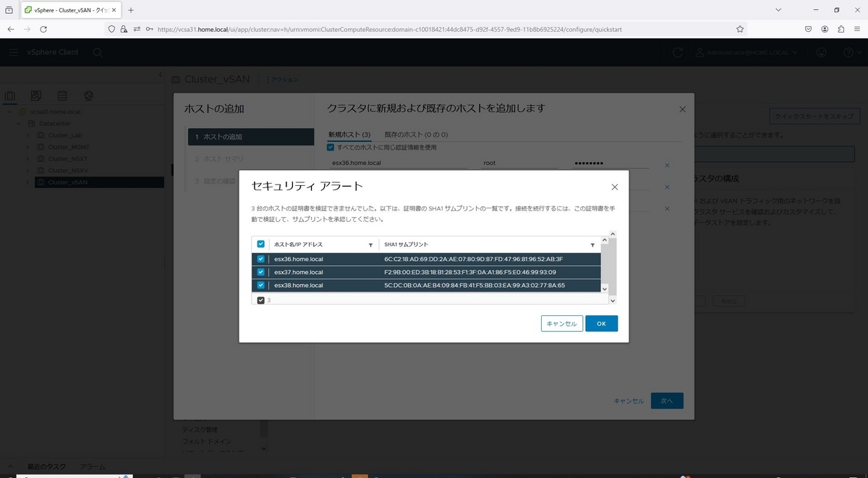Select Cluster_NSXT in the inventory tree
The image size is (868, 478).
pos(68,158)
